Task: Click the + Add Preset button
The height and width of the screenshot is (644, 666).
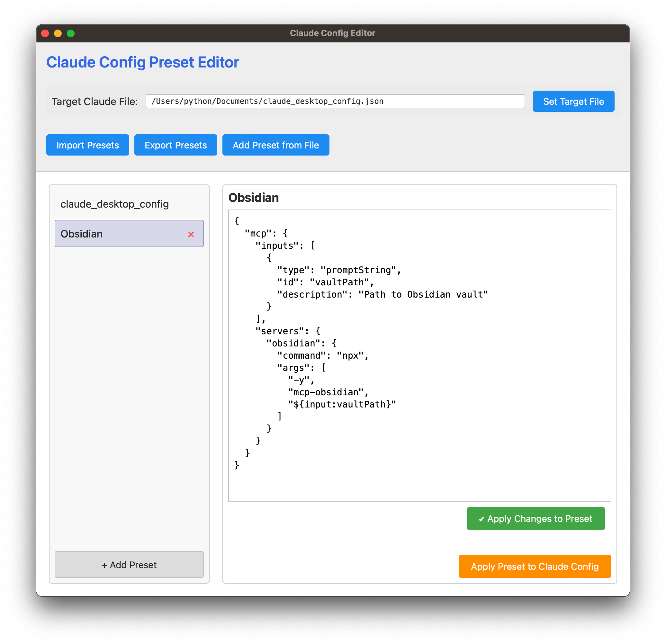Action: tap(129, 565)
